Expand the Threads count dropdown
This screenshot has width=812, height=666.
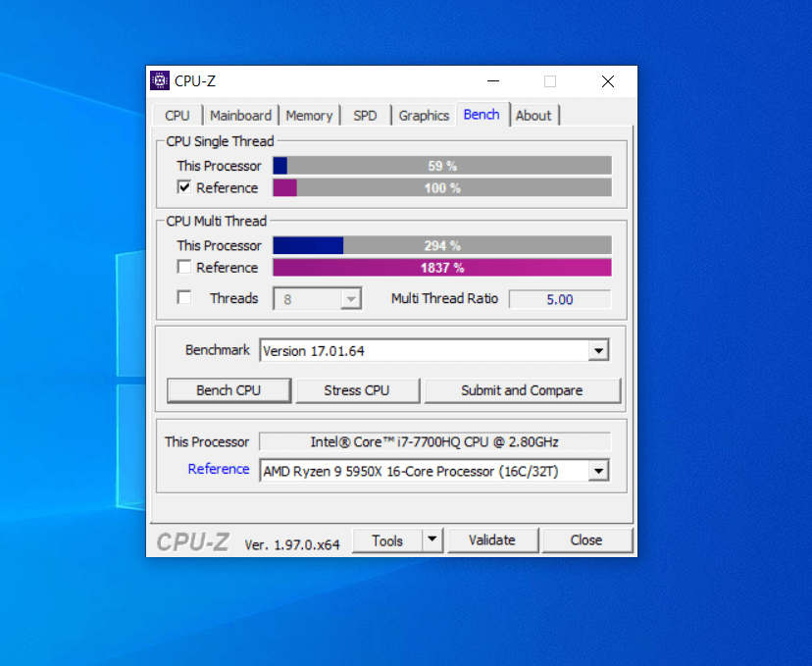click(350, 299)
